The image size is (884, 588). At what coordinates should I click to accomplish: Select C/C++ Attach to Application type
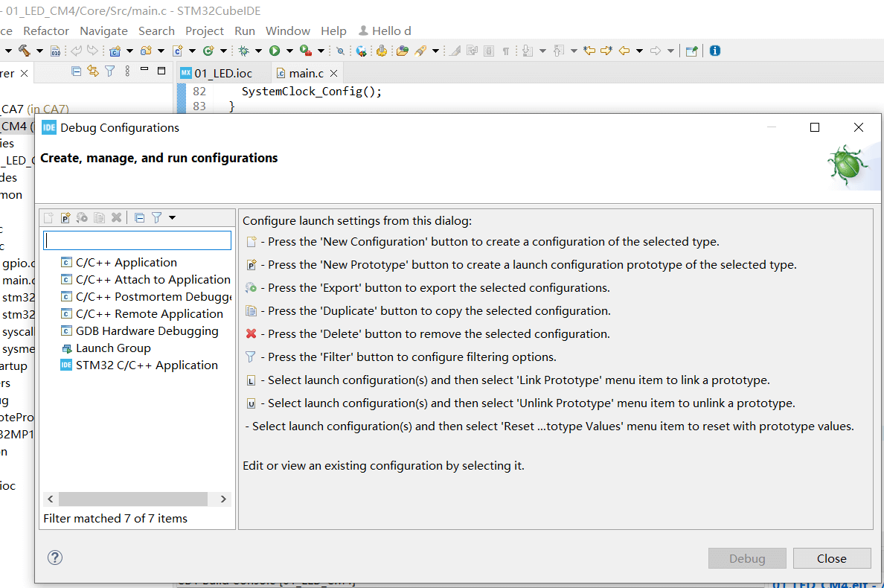pyautogui.click(x=145, y=280)
